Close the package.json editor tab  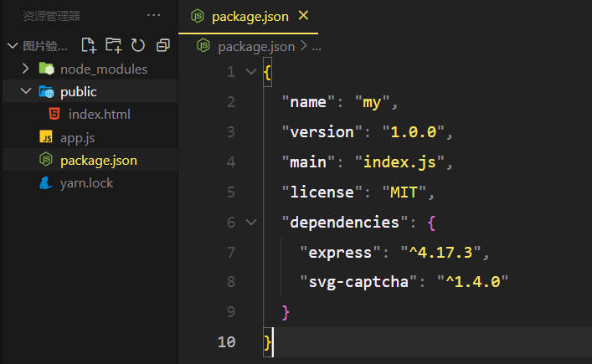304,15
